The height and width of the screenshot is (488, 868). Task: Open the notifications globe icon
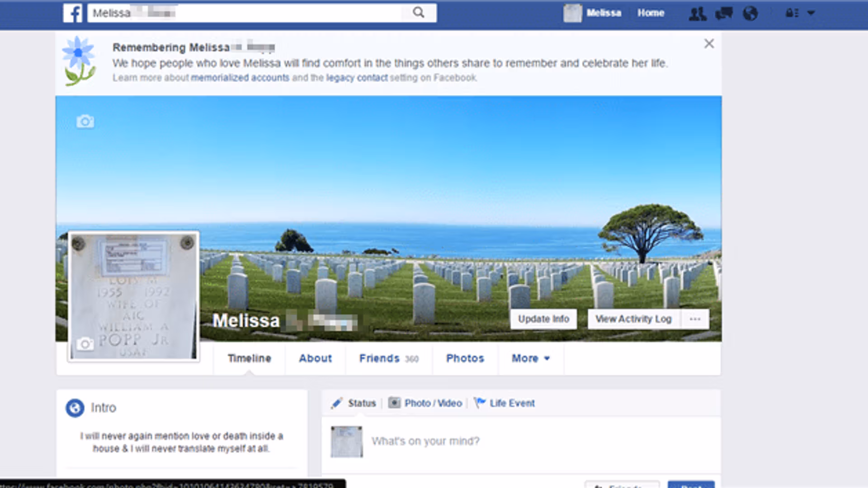(750, 14)
